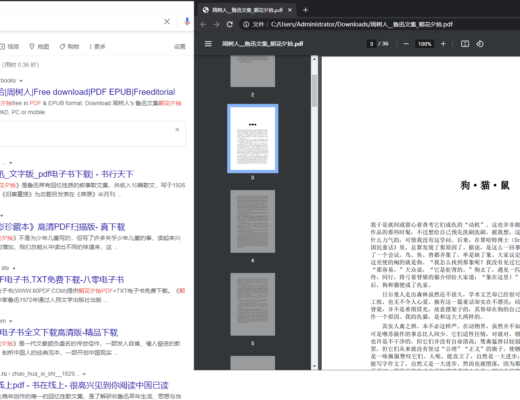
Task: Open the 书在线上 pdf result link
Action: point(84,385)
